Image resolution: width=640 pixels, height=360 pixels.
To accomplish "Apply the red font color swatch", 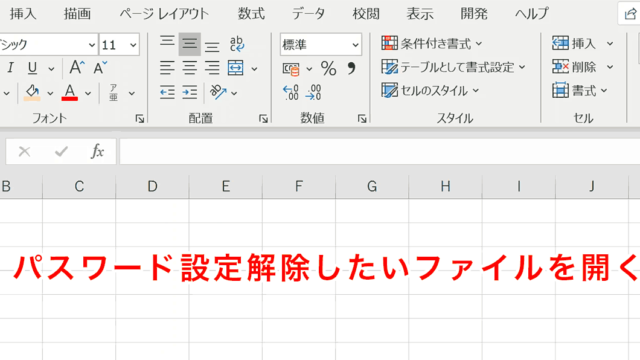I will pyautogui.click(x=70, y=92).
